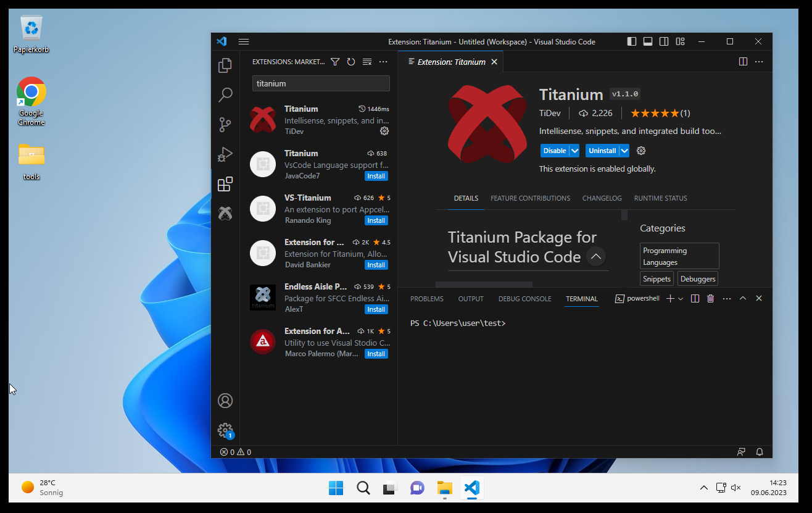Toggle secondary side bar layout button
Image resolution: width=812 pixels, height=513 pixels.
664,41
